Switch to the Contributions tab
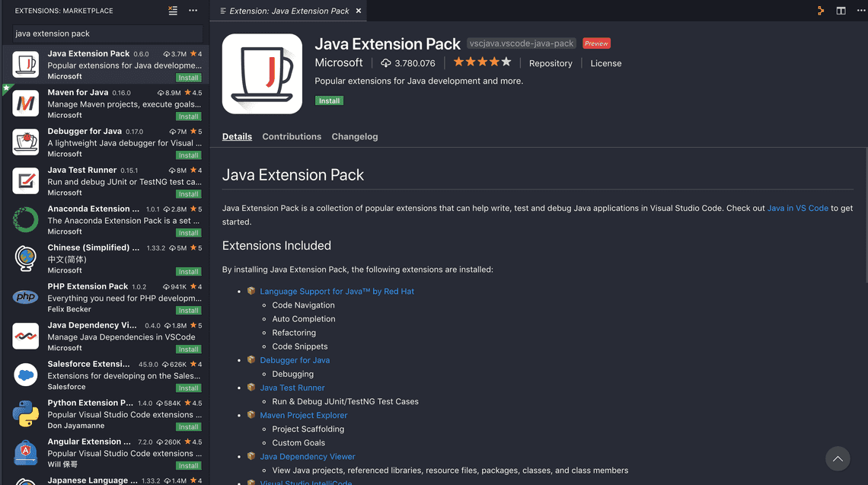Image resolution: width=868 pixels, height=485 pixels. tap(292, 136)
